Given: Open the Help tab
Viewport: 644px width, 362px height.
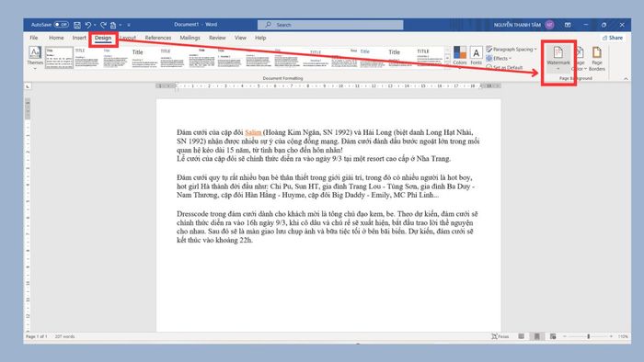Looking at the screenshot, I should tap(260, 38).
